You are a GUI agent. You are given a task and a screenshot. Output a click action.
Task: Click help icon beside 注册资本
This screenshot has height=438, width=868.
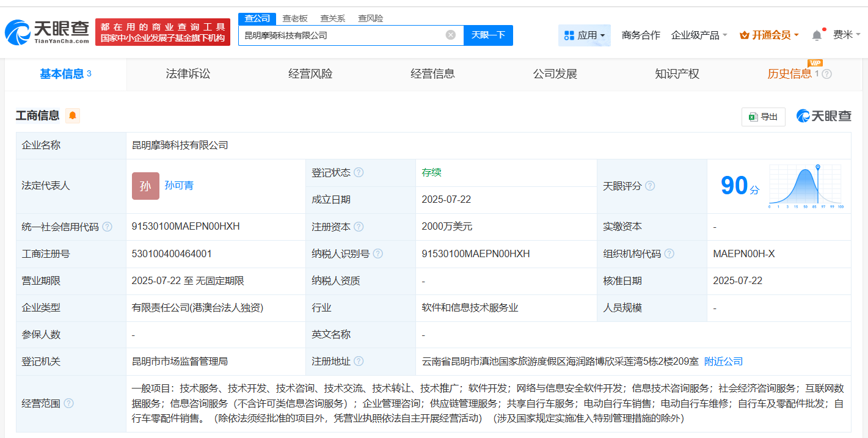click(359, 227)
